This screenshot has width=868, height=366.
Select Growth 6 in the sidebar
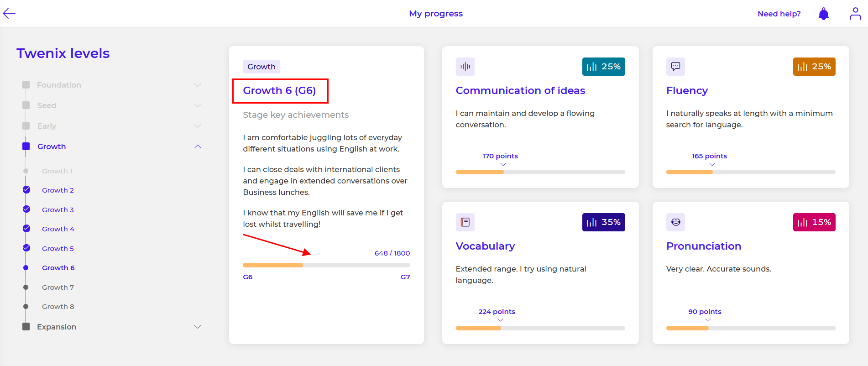coord(58,268)
